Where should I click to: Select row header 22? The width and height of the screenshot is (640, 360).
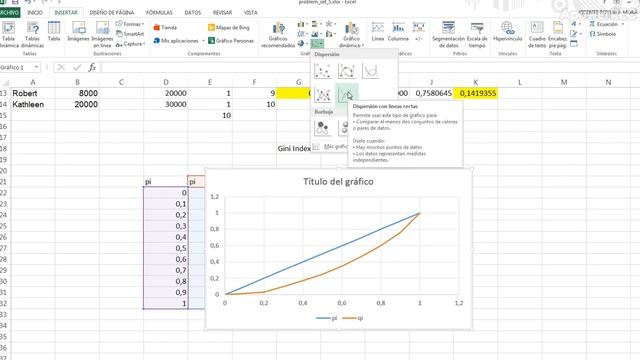pos(4,193)
